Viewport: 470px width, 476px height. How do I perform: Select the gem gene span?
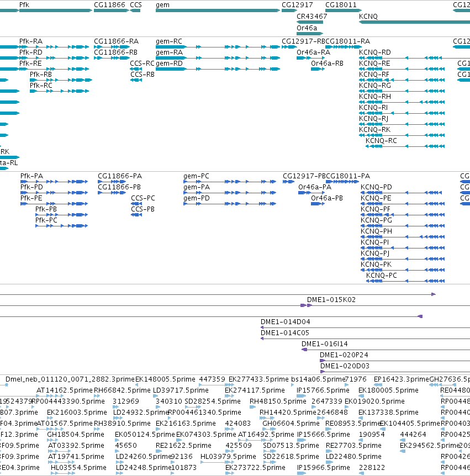pyautogui.click(x=218, y=10)
